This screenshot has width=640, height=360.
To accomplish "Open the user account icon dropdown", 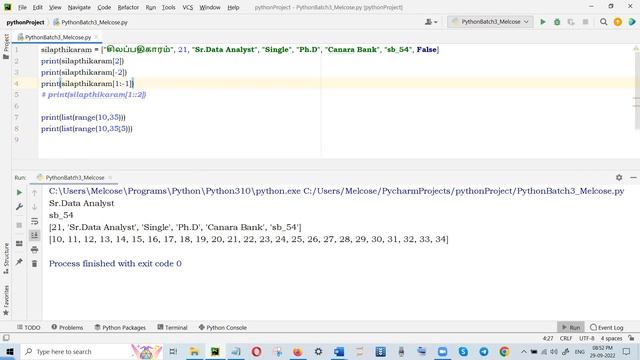I will tap(431, 22).
